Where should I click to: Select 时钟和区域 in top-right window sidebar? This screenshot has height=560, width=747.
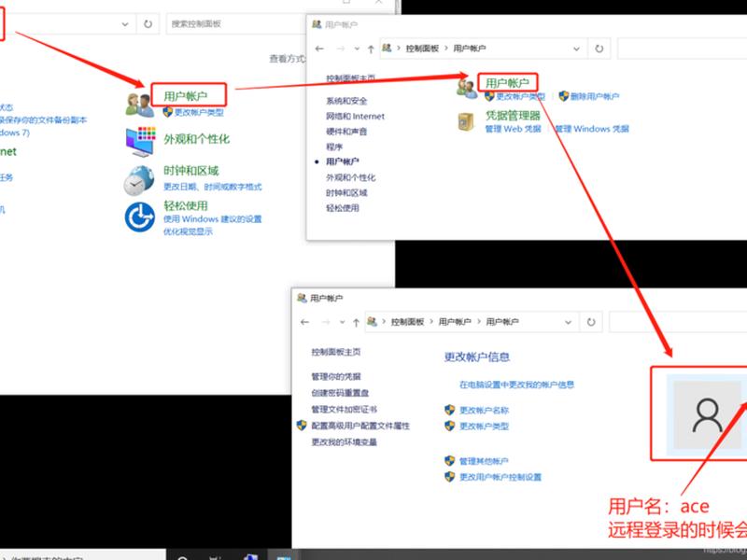[x=346, y=193]
